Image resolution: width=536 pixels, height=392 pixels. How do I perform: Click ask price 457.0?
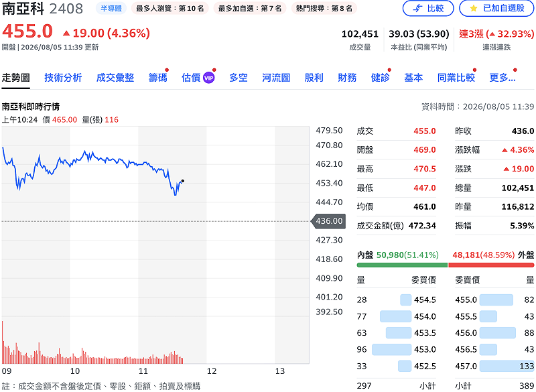click(x=466, y=366)
